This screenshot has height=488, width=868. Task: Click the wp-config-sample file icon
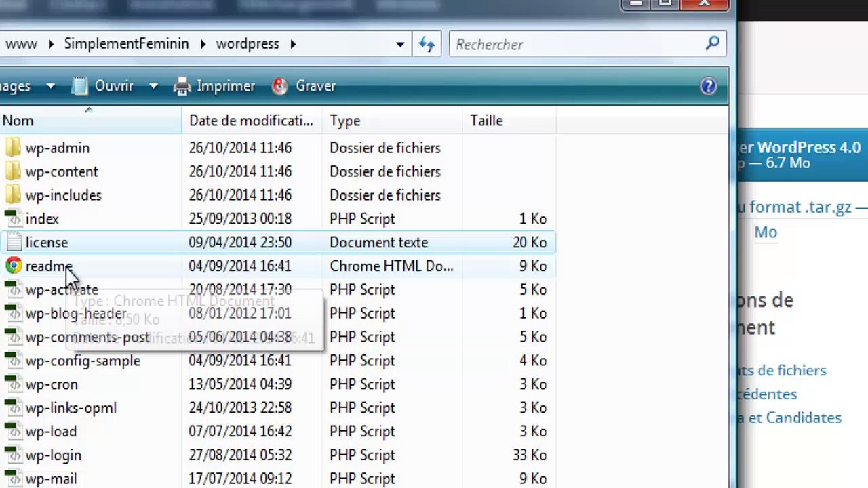[x=13, y=361]
